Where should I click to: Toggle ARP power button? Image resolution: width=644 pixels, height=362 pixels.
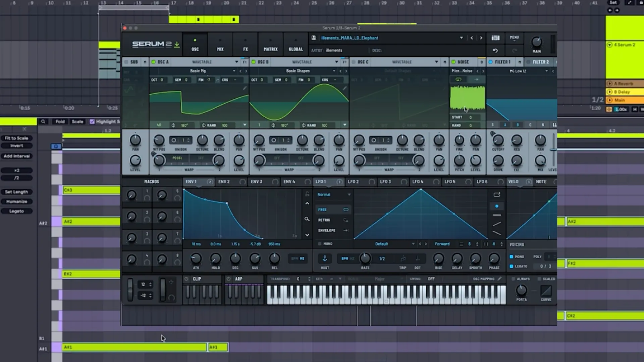(228, 279)
